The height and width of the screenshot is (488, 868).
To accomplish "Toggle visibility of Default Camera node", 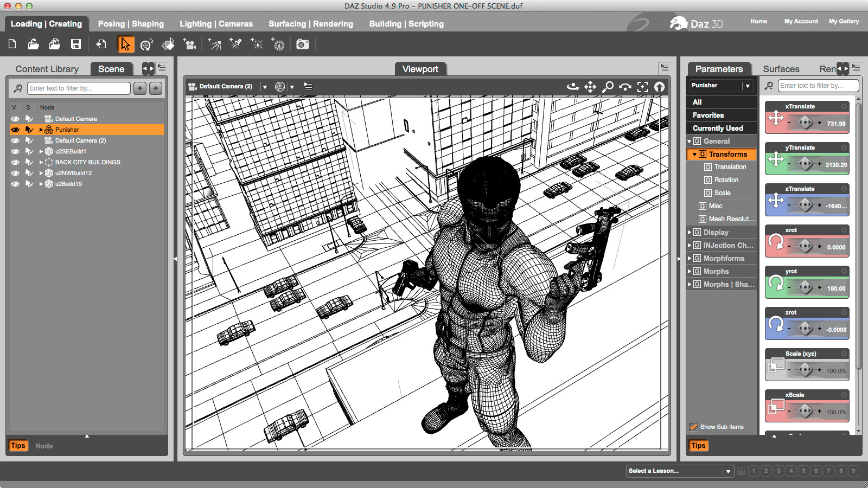I will 15,119.
